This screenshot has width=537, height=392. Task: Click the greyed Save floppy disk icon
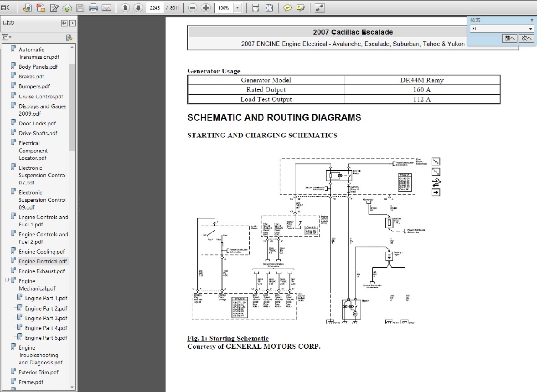tap(80, 8)
